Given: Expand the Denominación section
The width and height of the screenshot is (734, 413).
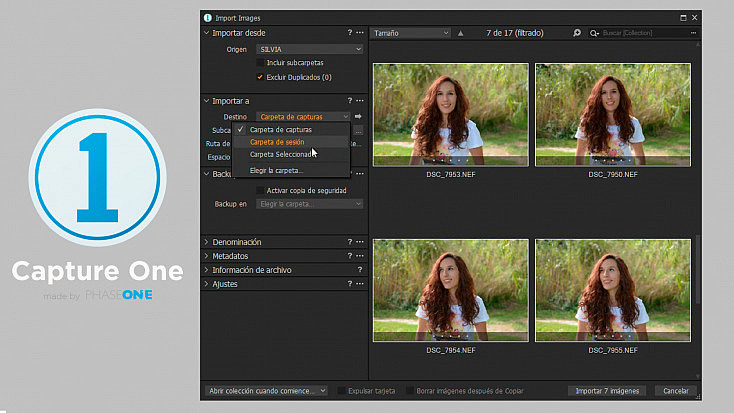Looking at the screenshot, I should tap(206, 242).
